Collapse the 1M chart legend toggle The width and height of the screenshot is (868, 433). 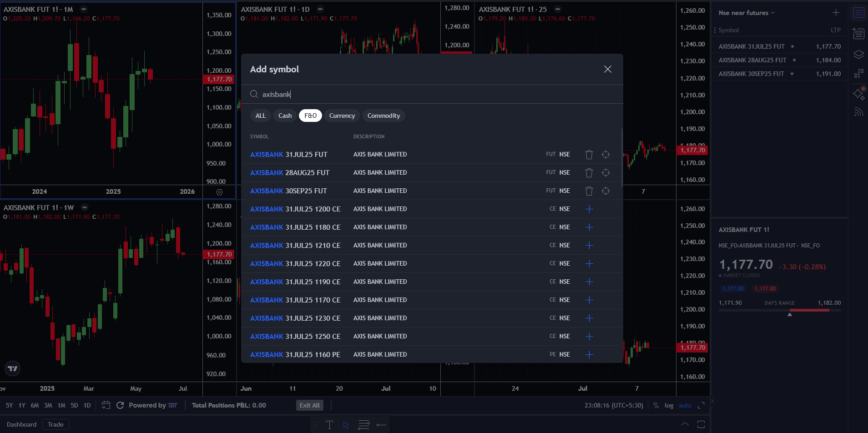[x=84, y=9]
